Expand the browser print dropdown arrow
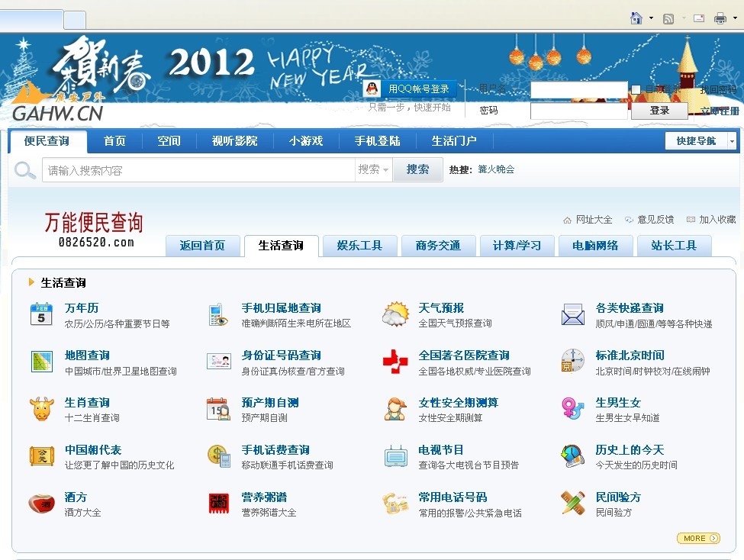 click(x=735, y=18)
